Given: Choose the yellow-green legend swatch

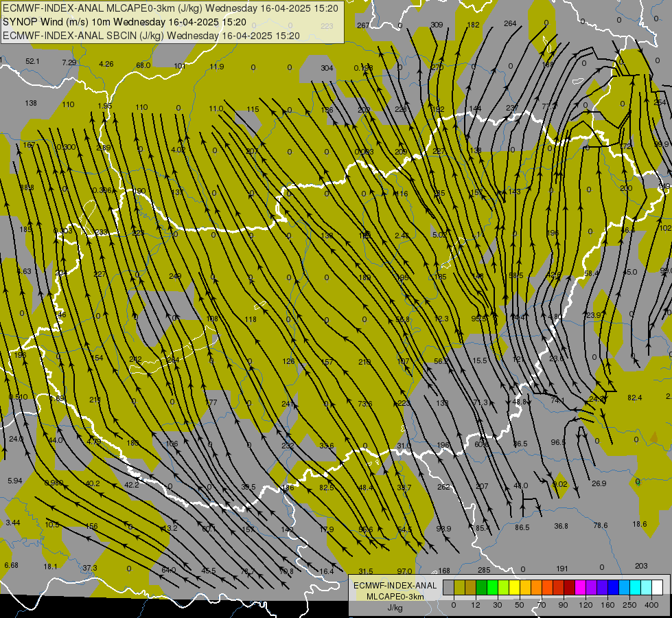Looking at the screenshot, I should (504, 587).
